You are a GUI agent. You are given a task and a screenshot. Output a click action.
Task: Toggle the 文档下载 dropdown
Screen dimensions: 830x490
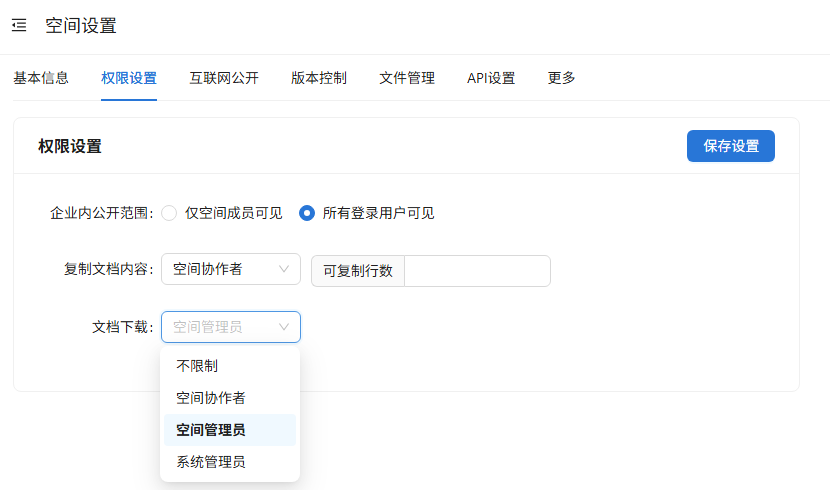[x=231, y=327]
